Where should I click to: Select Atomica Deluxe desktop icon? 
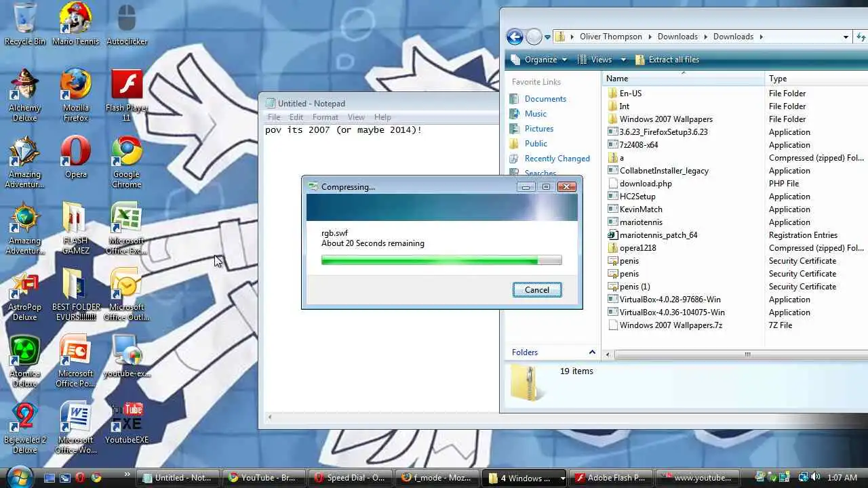[x=25, y=361]
